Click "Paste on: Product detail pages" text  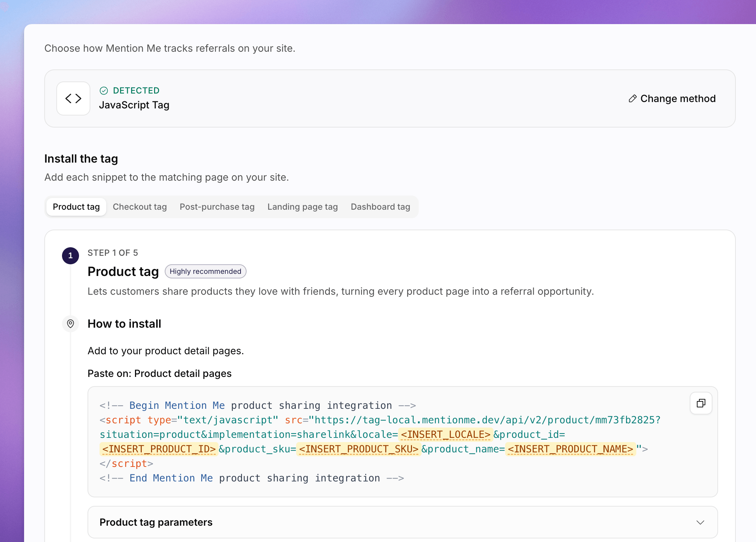pos(159,374)
